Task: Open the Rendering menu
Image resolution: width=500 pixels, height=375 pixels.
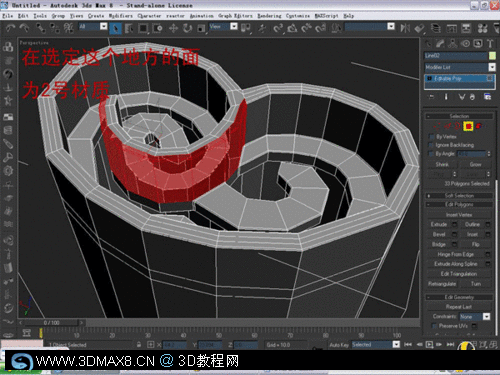Action: coord(269,16)
